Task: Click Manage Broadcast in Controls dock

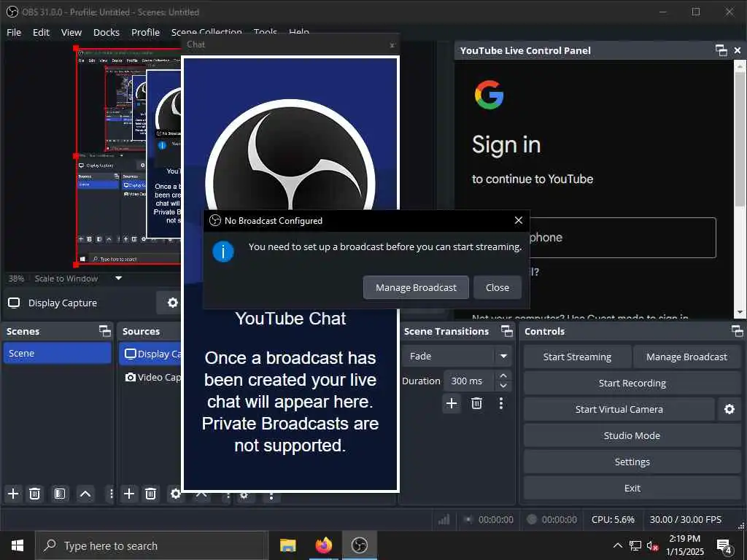Action: [x=686, y=357]
